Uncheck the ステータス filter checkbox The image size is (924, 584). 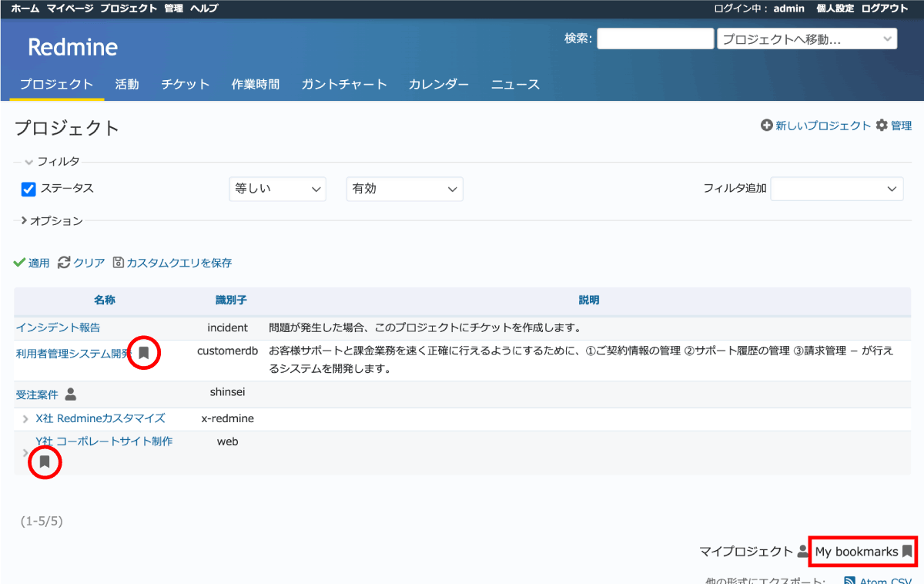(28, 189)
